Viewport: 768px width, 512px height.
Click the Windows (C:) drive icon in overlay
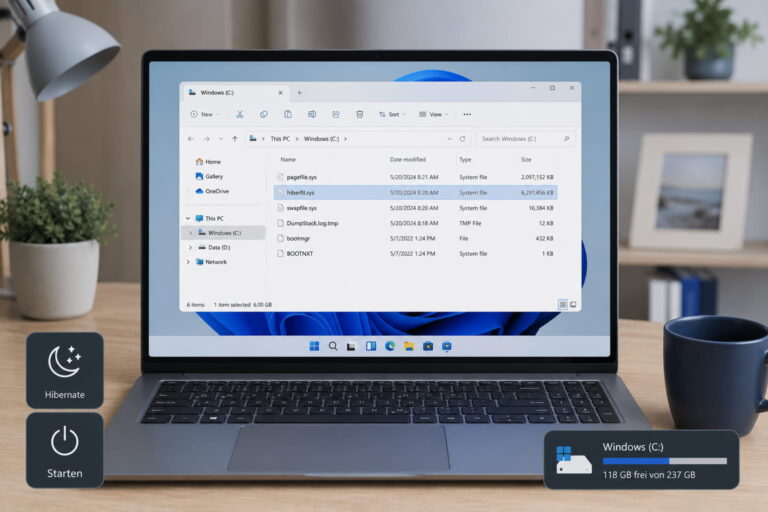tap(573, 460)
